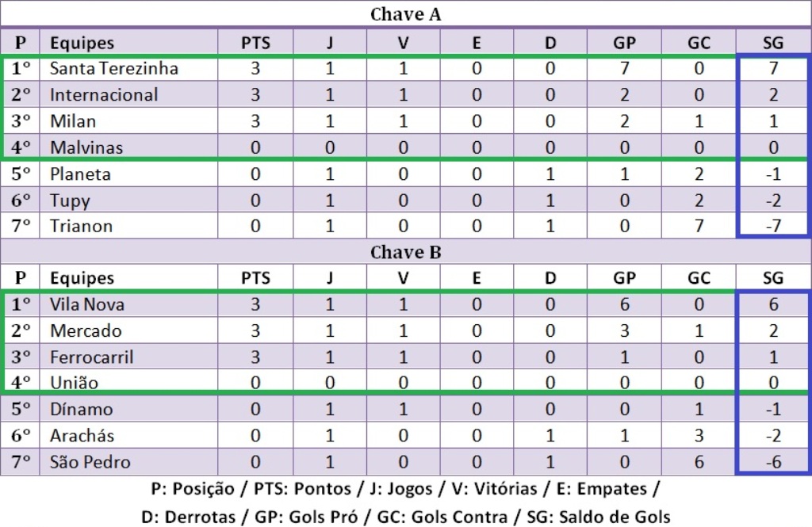This screenshot has height=527, width=812.
Task: Select the Santa Terezinha team cell
Action: (x=113, y=68)
